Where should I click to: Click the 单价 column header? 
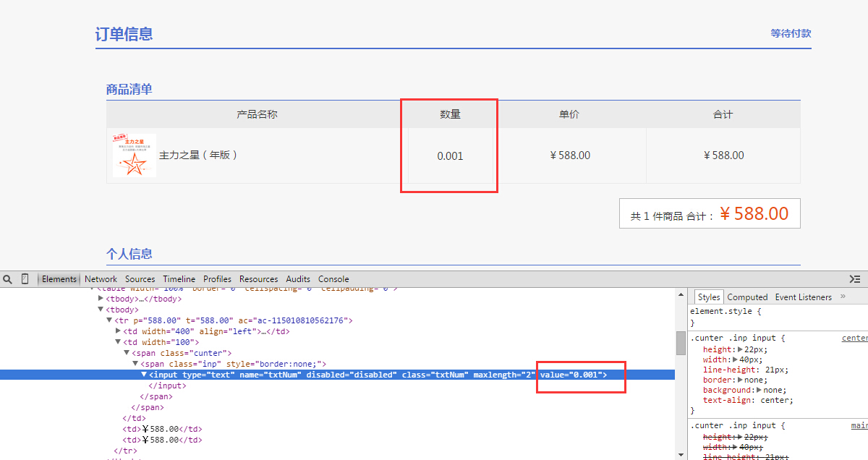click(569, 114)
